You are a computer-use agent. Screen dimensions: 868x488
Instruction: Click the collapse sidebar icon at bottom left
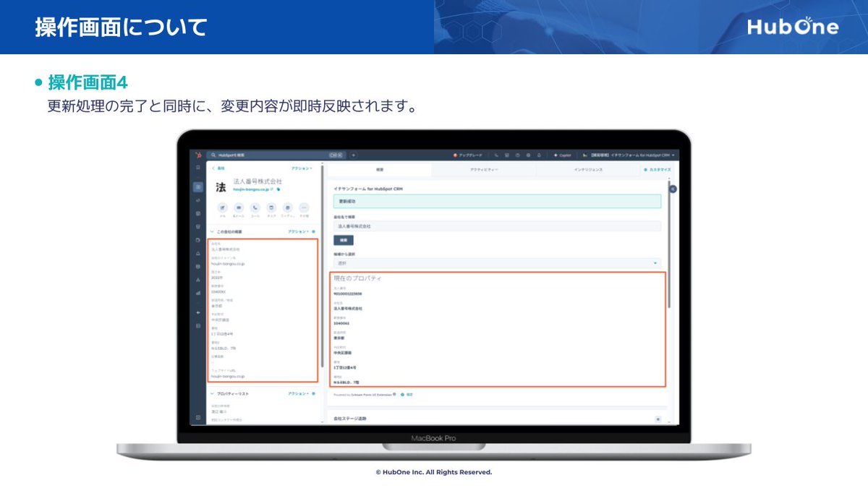pyautogui.click(x=198, y=417)
